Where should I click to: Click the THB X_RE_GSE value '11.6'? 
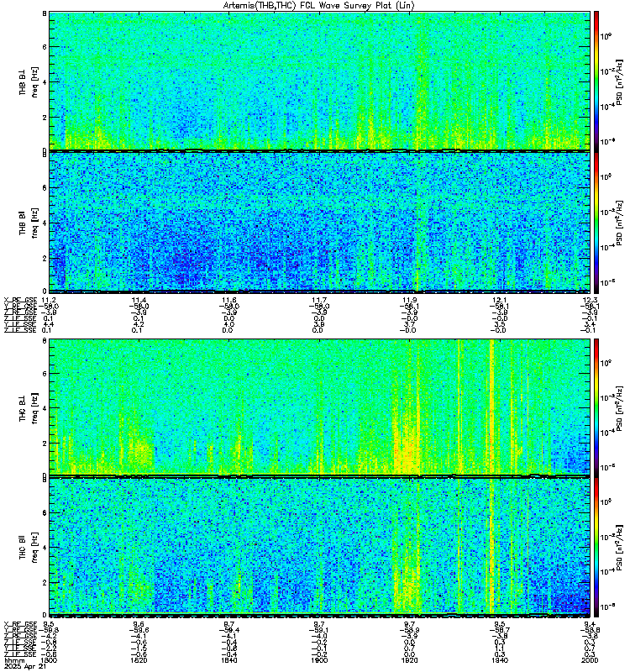coord(228,300)
